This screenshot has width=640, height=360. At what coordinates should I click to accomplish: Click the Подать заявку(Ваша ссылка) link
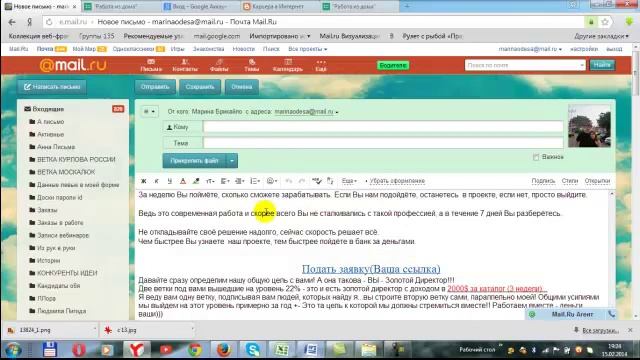point(371,269)
